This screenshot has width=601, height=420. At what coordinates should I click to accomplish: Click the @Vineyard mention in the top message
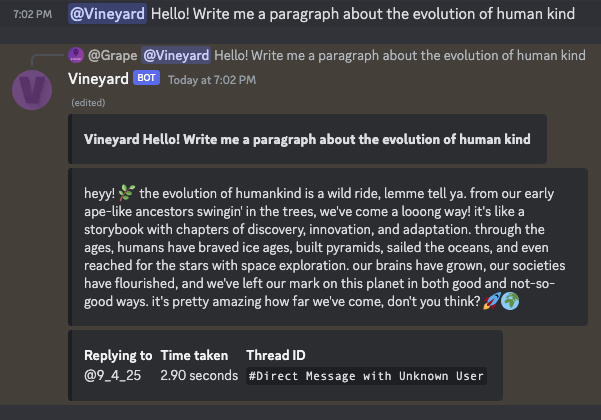107,15
